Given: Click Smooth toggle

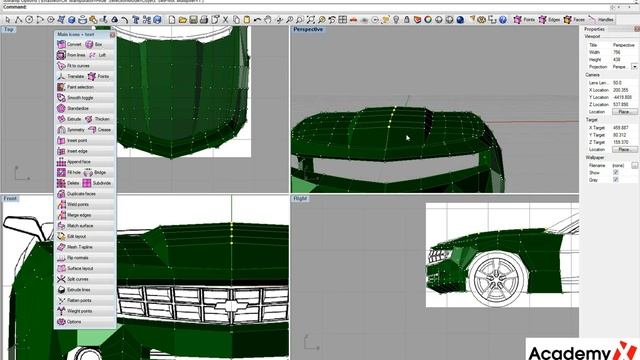Looking at the screenshot, I should (x=76, y=98).
